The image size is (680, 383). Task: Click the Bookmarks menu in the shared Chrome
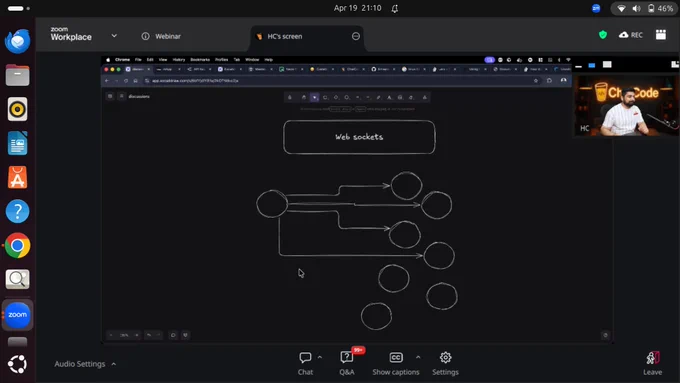(x=200, y=59)
